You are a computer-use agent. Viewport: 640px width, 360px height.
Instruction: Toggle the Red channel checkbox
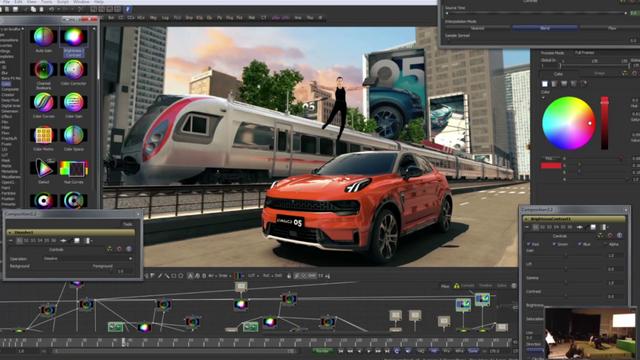coord(529,244)
